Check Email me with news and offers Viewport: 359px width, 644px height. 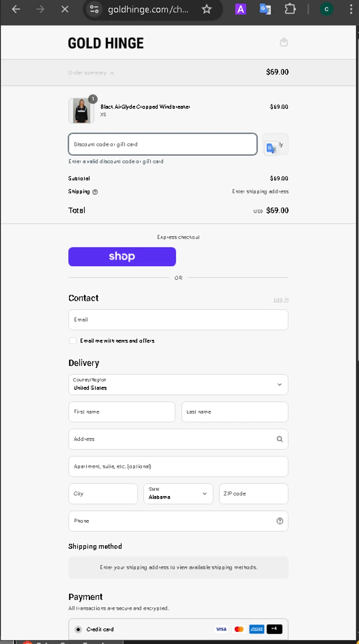pos(73,341)
